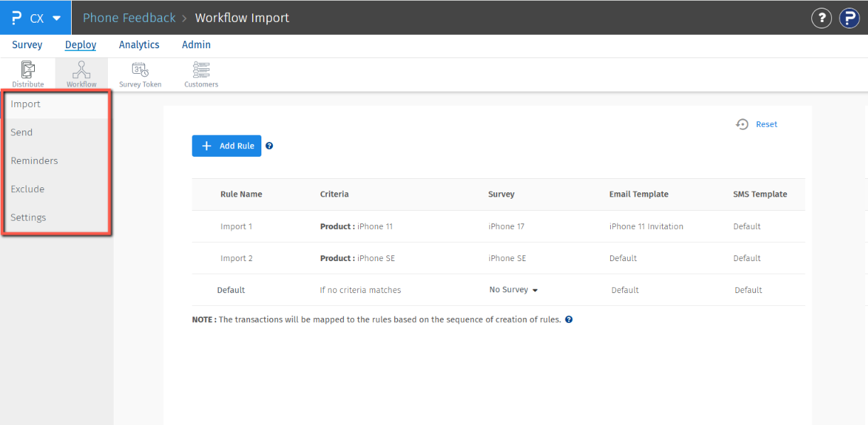Open the help icon in the top bar

pyautogui.click(x=821, y=18)
